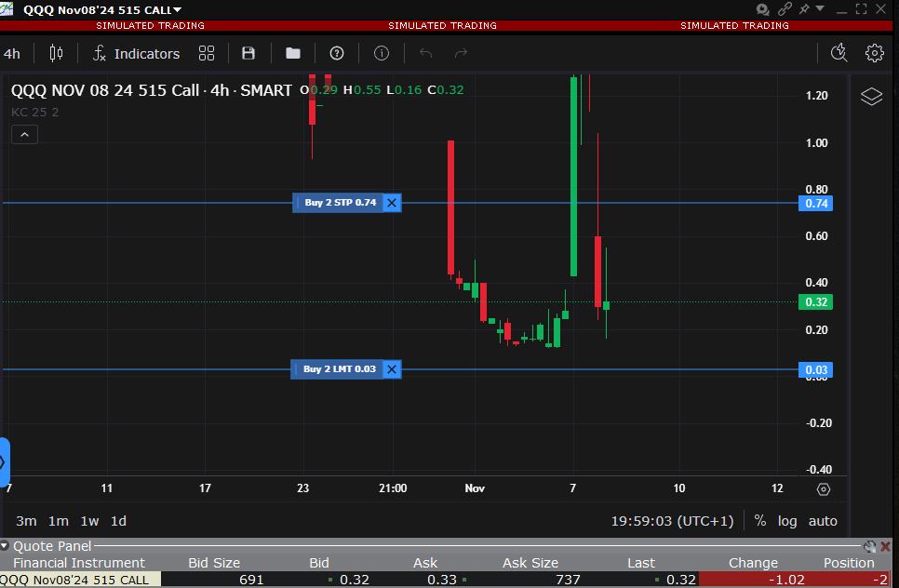Toggle log scale mode
This screenshot has height=588, width=899.
pos(787,521)
